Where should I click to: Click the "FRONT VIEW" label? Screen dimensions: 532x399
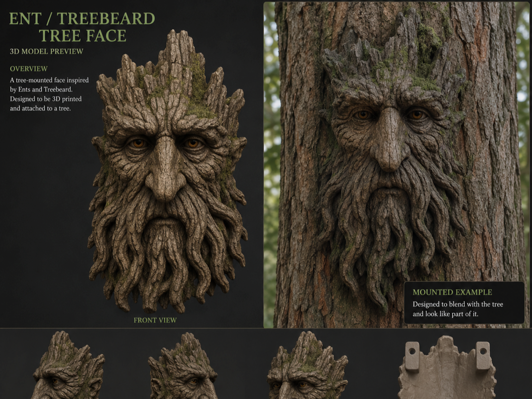[x=155, y=320]
